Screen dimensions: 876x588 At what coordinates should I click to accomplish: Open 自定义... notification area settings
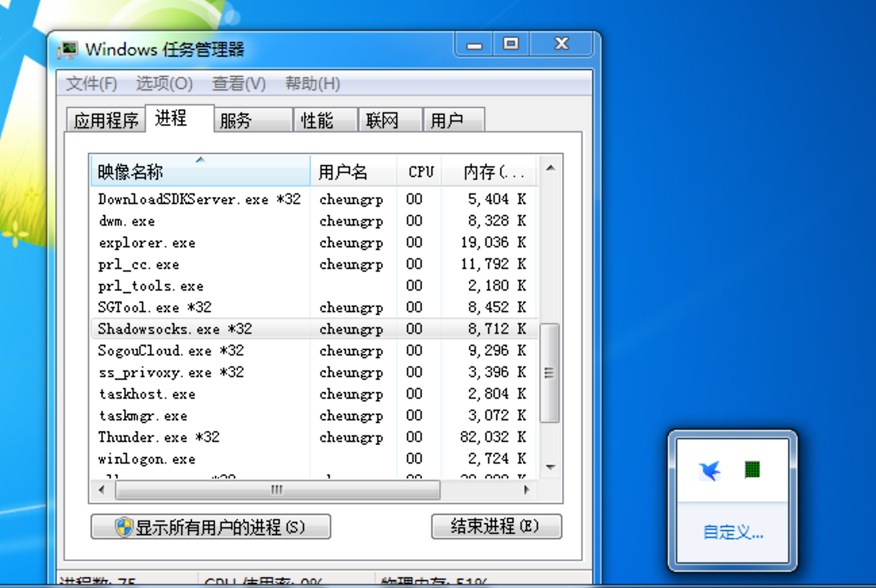(732, 532)
